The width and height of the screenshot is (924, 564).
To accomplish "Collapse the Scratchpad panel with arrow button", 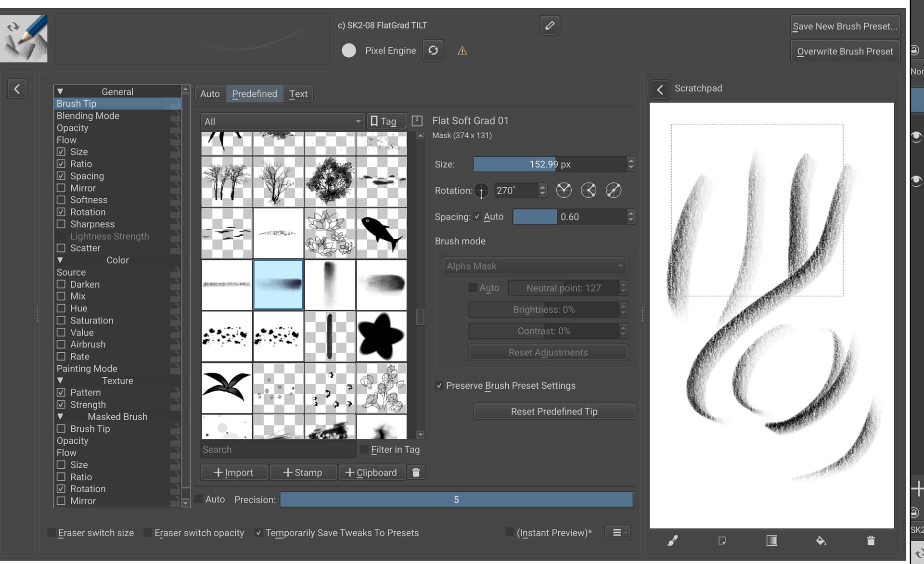I will 660,89.
